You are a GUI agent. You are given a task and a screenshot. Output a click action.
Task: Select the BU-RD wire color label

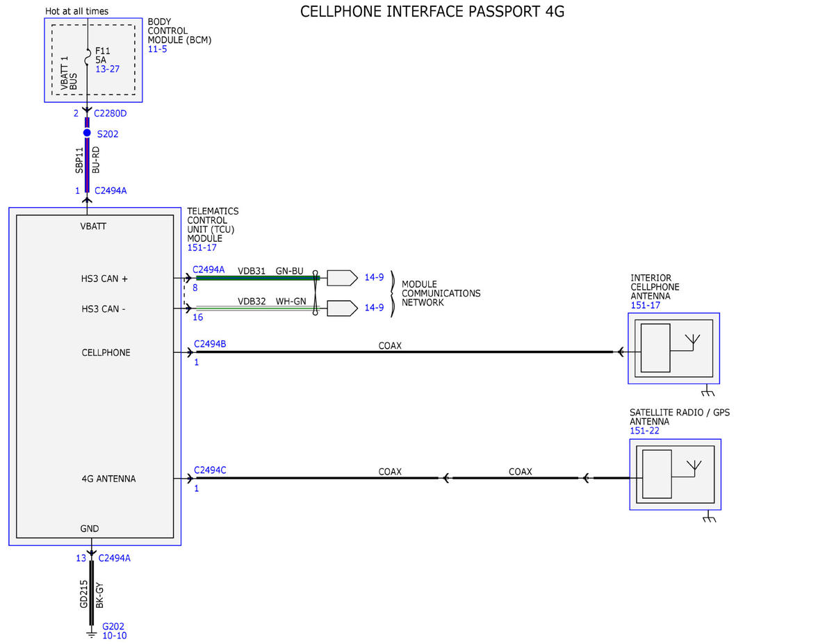click(x=96, y=160)
